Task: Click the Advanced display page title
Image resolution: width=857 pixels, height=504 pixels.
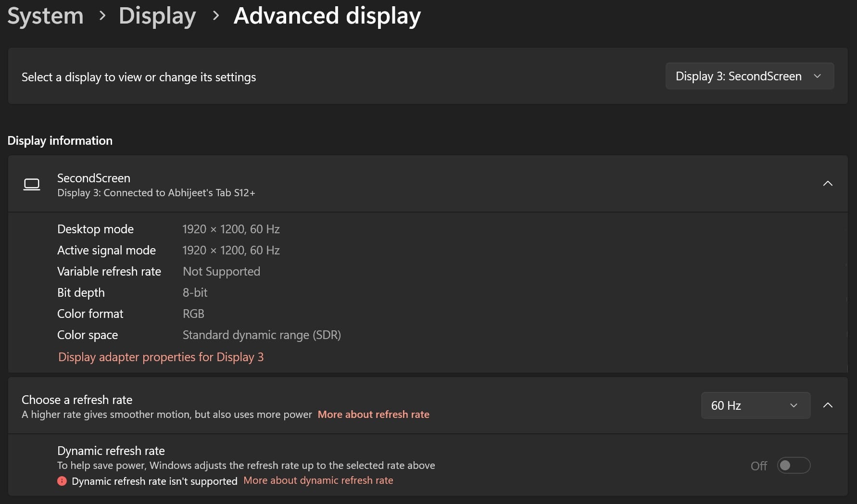Action: point(327,16)
